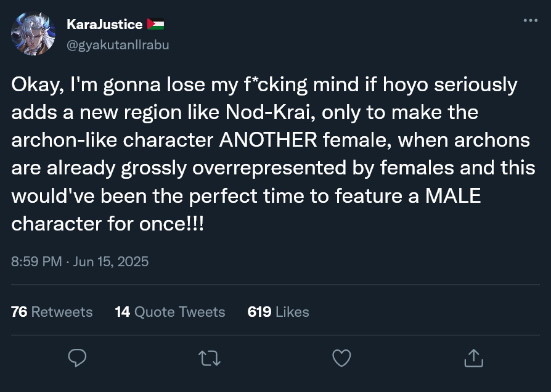Open the share tweet icon
The image size is (551, 392).
coord(473,357)
